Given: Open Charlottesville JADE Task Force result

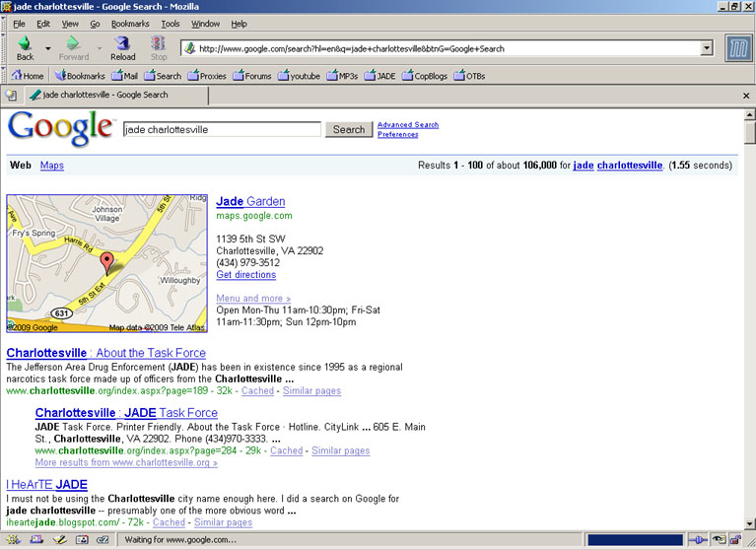Looking at the screenshot, I should tap(126, 413).
